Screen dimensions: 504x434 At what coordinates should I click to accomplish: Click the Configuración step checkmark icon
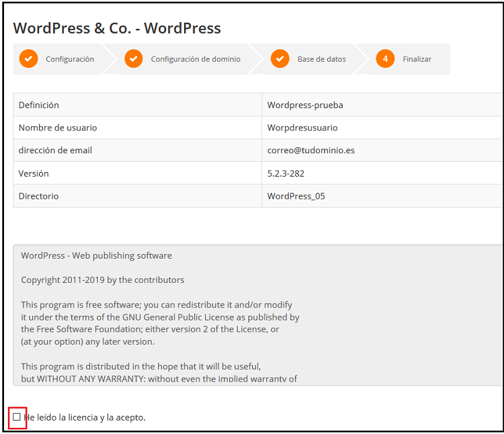pos(29,59)
